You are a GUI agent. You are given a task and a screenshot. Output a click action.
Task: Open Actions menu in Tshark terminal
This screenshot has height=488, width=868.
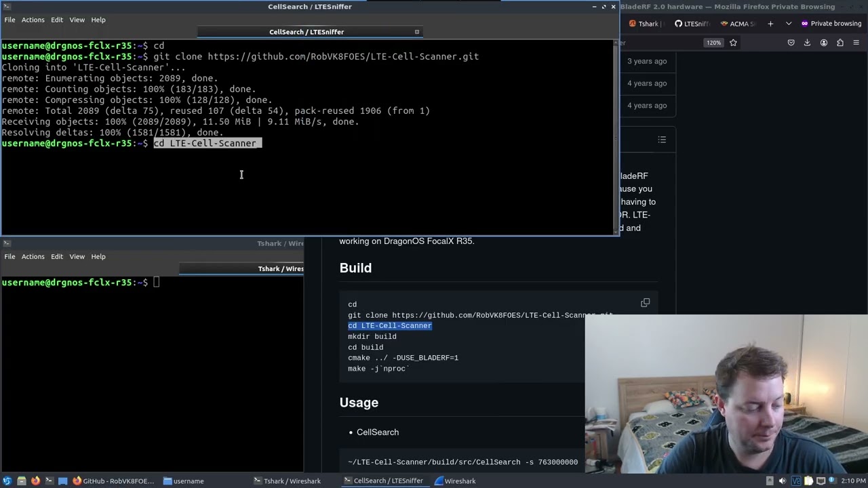pos(33,257)
